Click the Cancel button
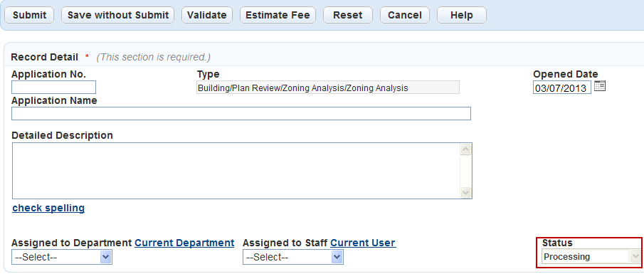This screenshot has height=274, width=644. [x=405, y=15]
